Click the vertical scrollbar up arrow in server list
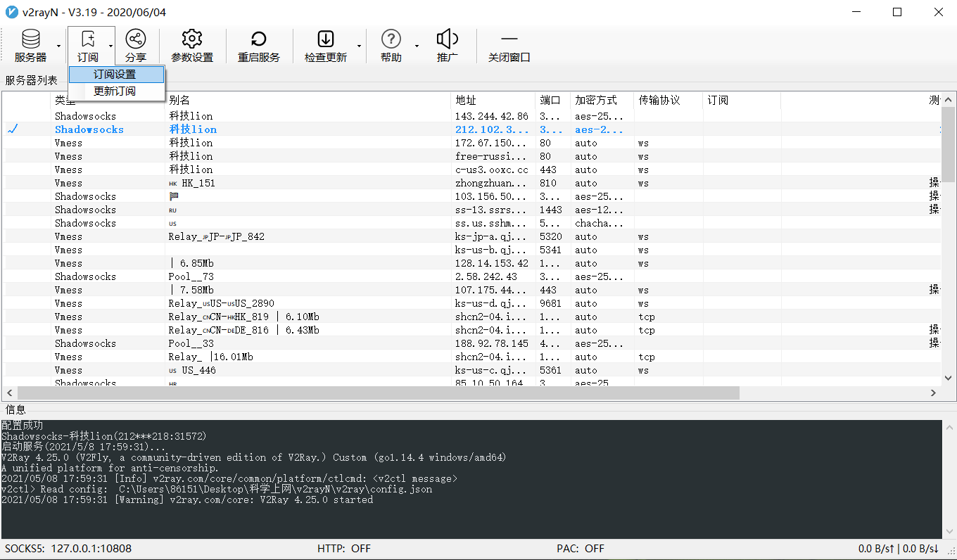Image resolution: width=957 pixels, height=560 pixels. tap(949, 100)
